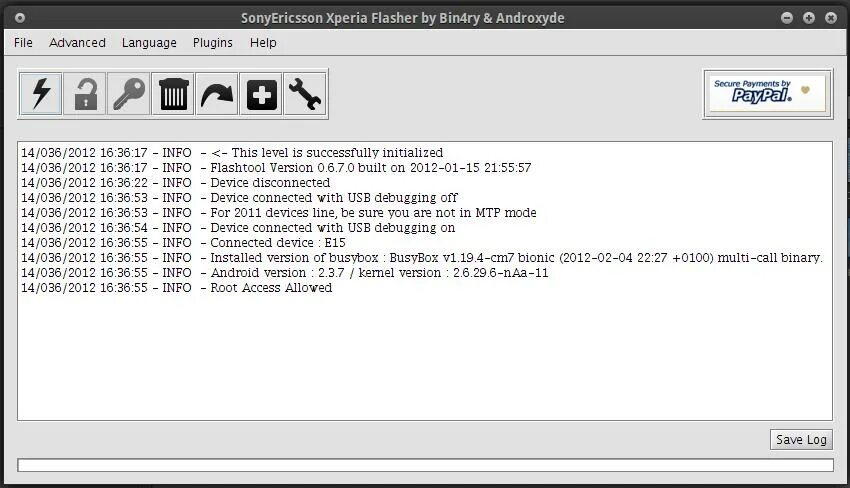Click the key Root device icon
850x488 pixels.
(x=129, y=94)
